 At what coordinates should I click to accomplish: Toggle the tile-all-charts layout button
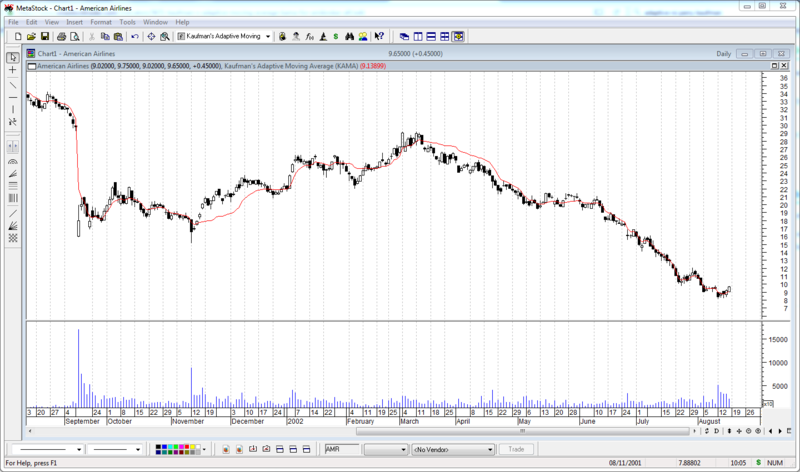pos(458,36)
